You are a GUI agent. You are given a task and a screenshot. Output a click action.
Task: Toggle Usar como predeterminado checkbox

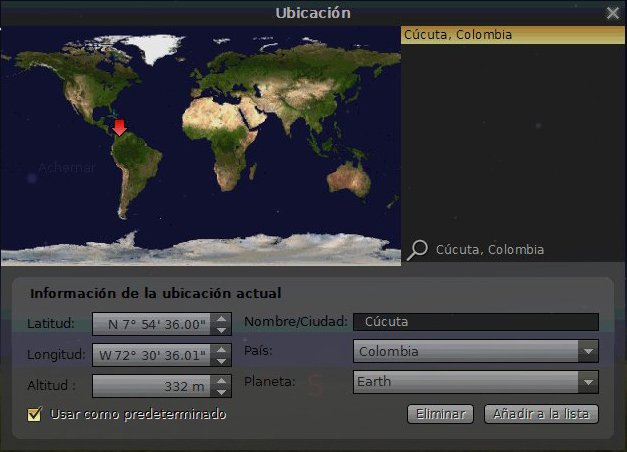click(34, 414)
